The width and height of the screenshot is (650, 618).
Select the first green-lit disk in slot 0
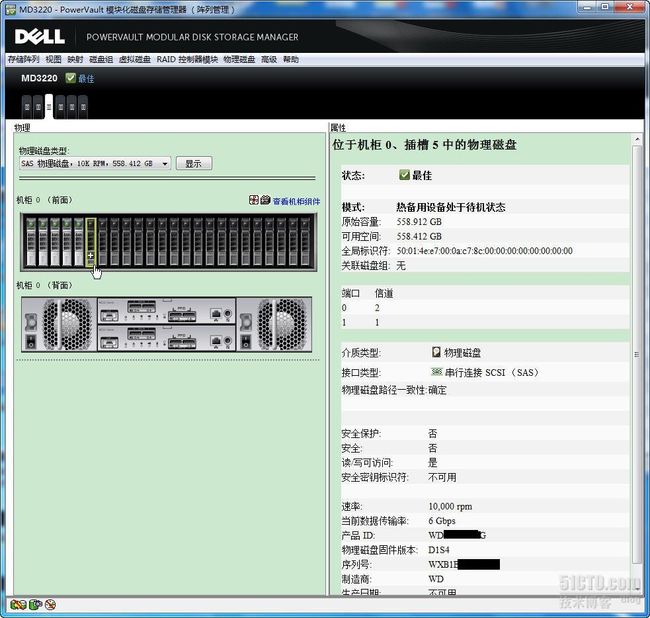[x=31, y=242]
